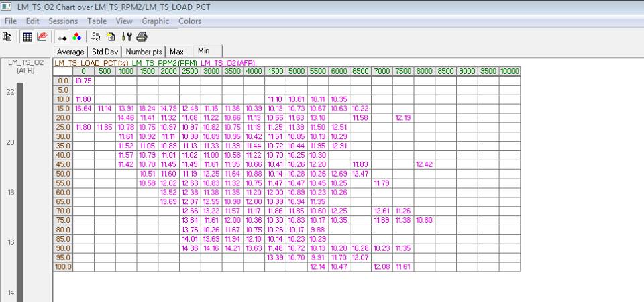Click the LM_TS_O2 (AFR) label above table
Image resolution: width=644 pixels, height=302 pixels.
(x=227, y=63)
